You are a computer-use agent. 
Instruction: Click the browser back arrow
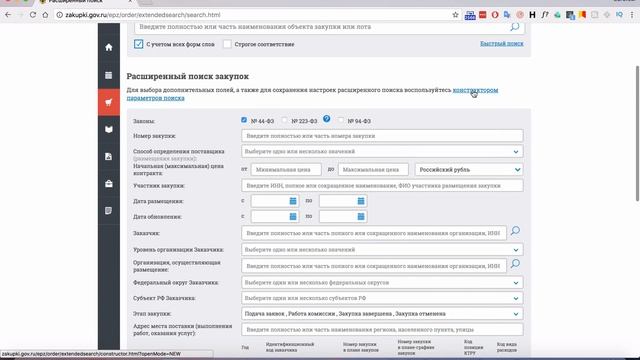point(8,15)
